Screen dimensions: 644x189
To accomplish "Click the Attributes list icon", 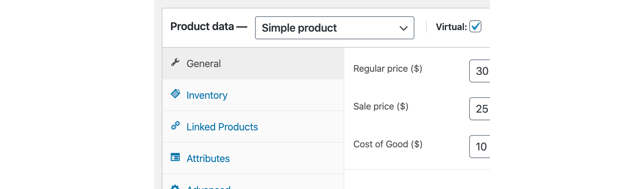I will point(175,157).
